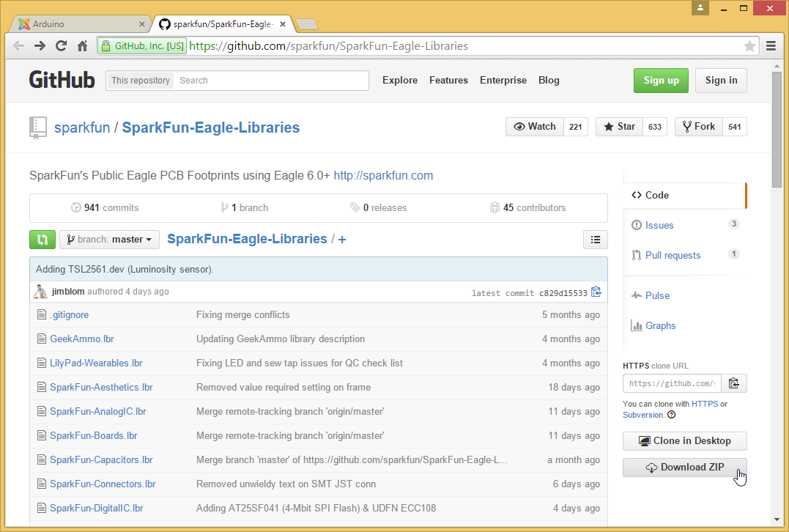Image resolution: width=789 pixels, height=532 pixels.
Task: Open the Issues tab in the sidebar
Action: (x=659, y=225)
